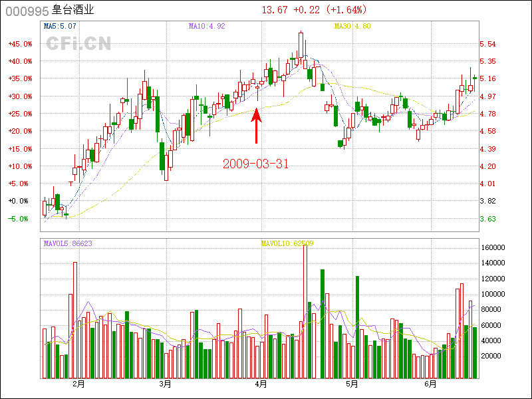Select the 2月 month label
This screenshot has width=532, height=399.
[x=78, y=384]
